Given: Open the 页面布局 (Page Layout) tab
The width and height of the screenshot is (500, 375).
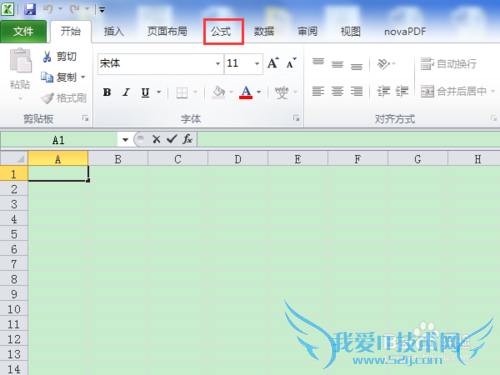Looking at the screenshot, I should click(x=167, y=32).
